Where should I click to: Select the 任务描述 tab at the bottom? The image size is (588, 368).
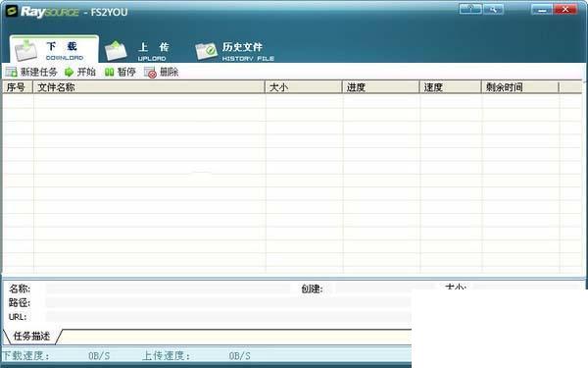(31, 336)
